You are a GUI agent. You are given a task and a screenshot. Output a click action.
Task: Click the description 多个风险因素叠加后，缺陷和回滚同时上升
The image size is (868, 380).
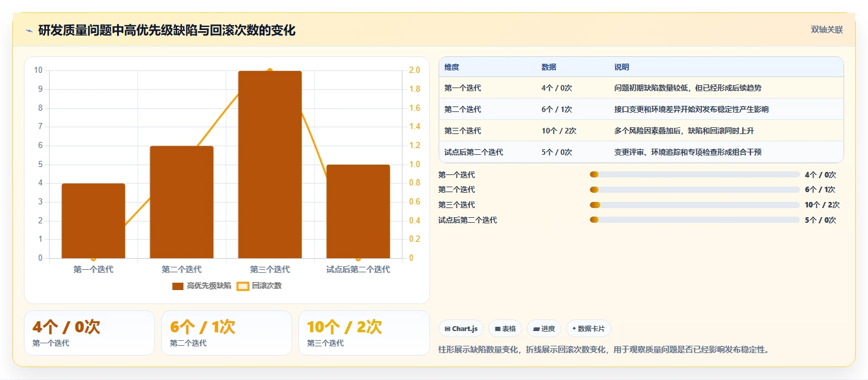pos(684,131)
